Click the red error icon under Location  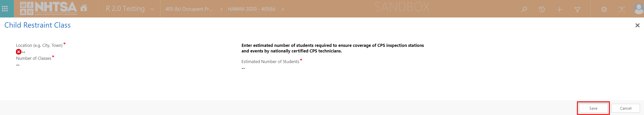(19, 52)
